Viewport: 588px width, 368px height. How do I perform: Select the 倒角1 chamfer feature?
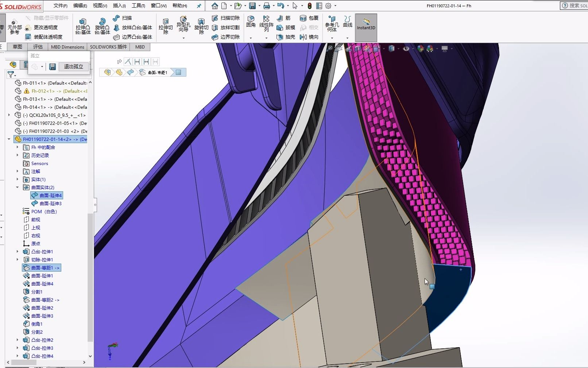(x=33, y=324)
